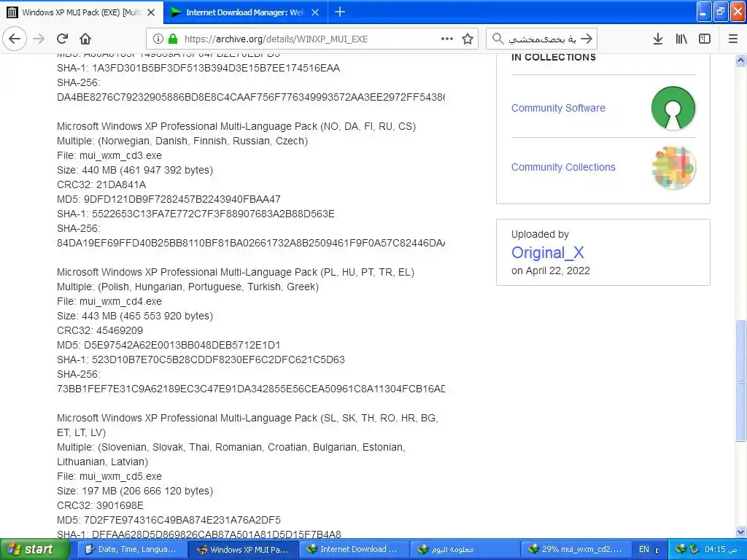Screen dimensions: 747x560
Task: Close the Windows XP MUI Pack tab
Action: [x=151, y=12]
